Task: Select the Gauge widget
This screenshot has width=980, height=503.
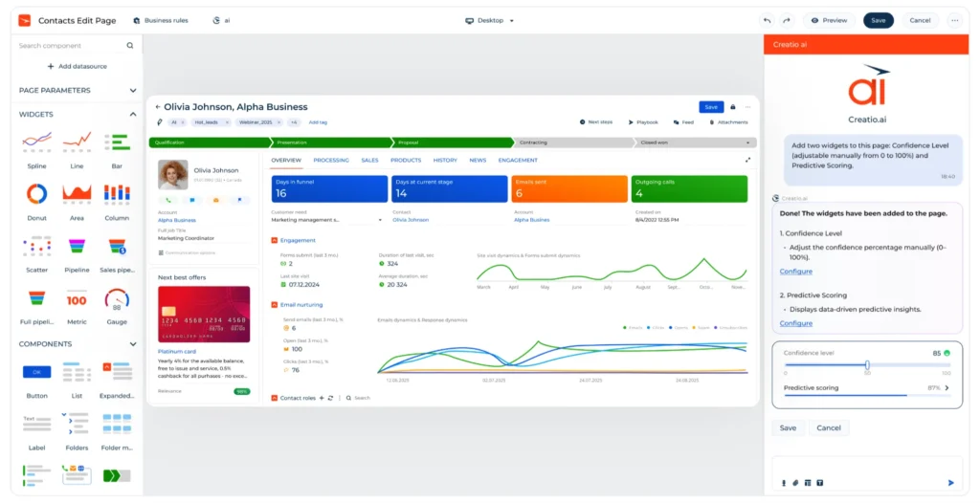Action: [117, 305]
